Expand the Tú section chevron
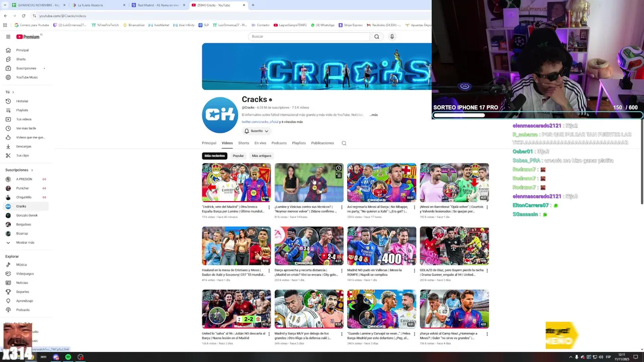 pyautogui.click(x=13, y=92)
